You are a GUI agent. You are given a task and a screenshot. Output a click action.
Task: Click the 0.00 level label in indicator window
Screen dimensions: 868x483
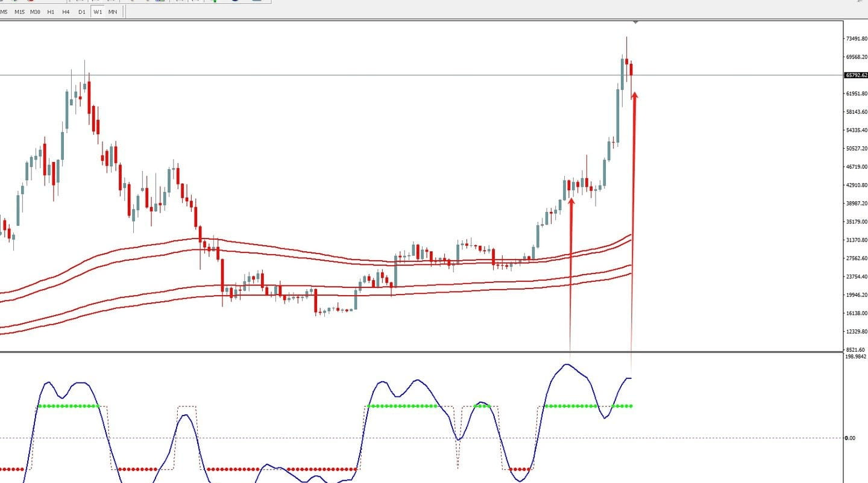click(x=850, y=438)
